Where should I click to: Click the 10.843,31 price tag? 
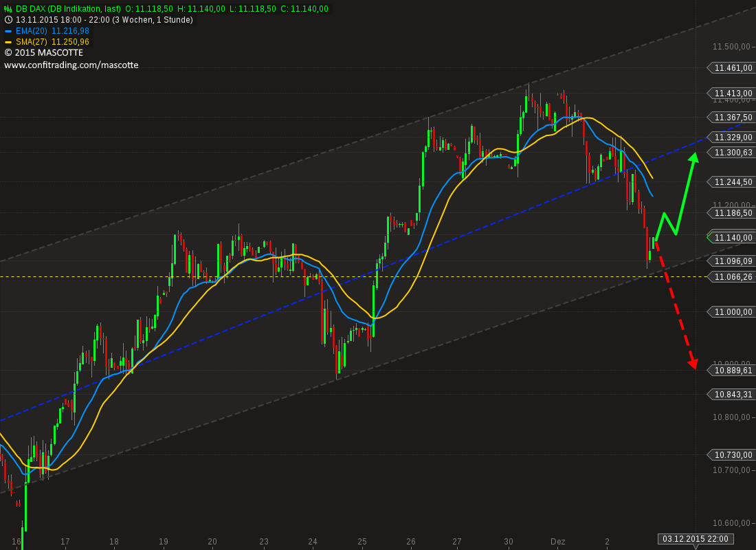click(731, 395)
